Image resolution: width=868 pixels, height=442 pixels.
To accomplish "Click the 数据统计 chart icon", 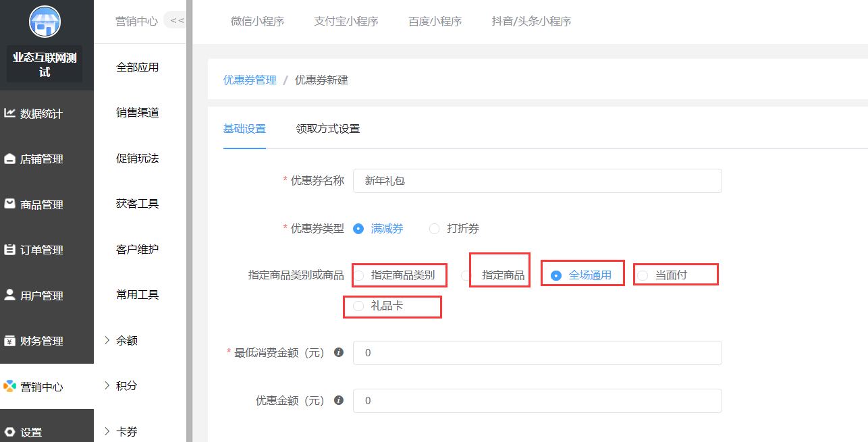I will 9,113.
